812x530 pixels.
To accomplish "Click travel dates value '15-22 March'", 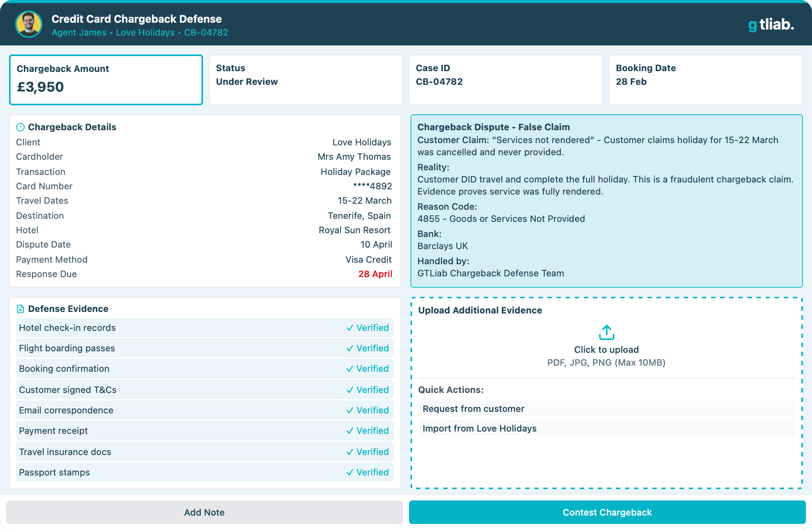I will [365, 201].
